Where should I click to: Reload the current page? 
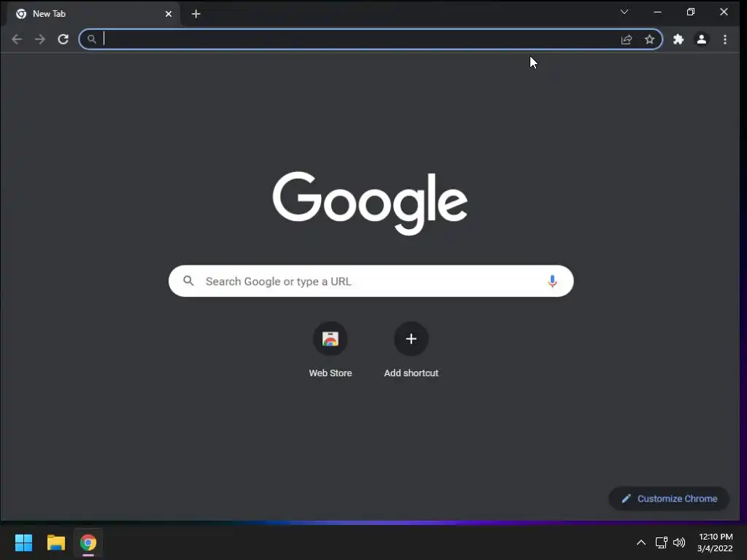63,39
